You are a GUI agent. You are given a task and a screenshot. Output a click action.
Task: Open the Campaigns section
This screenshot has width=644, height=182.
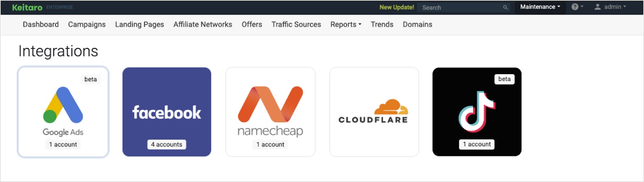click(x=87, y=25)
